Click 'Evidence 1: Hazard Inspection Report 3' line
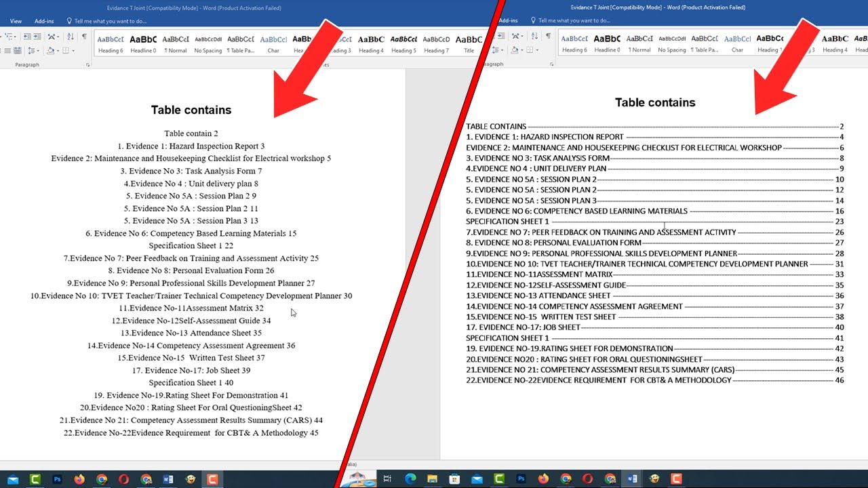868x488 pixels. pos(191,146)
